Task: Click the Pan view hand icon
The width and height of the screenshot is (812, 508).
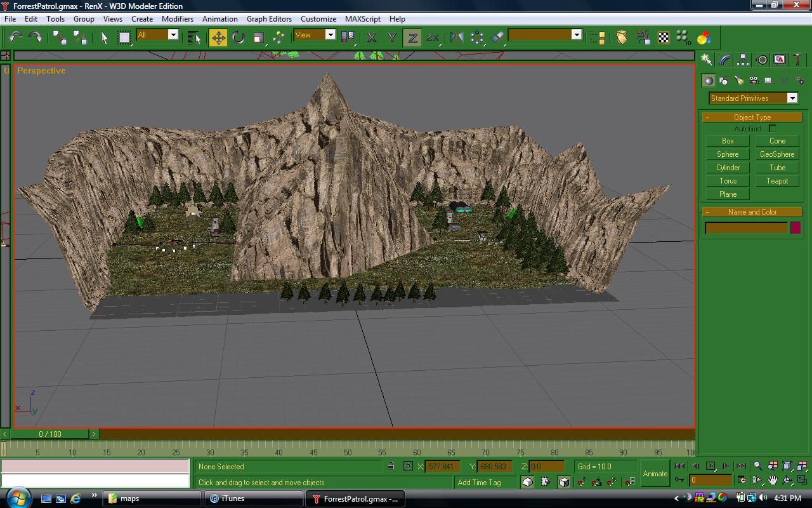Action: tap(772, 480)
